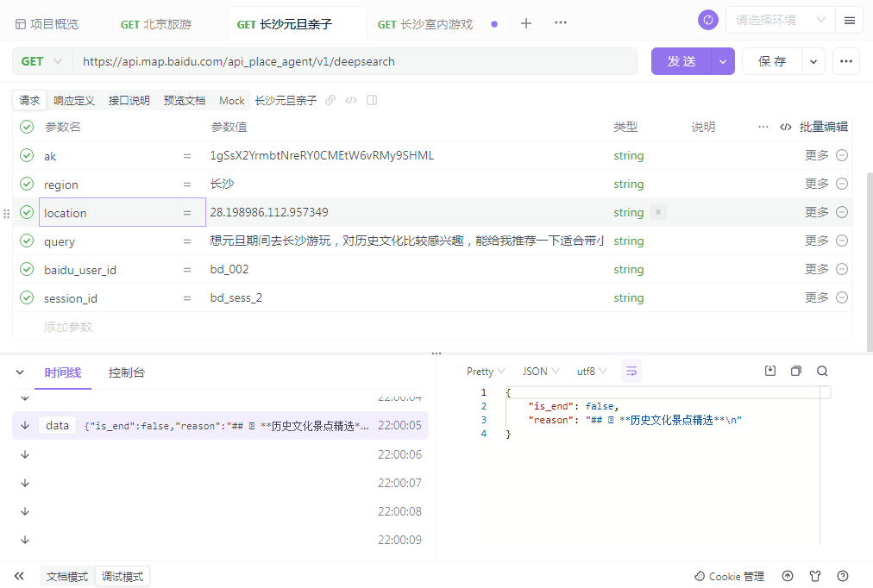Switch to 文档模式
This screenshot has width=873, height=588.
tap(67, 576)
